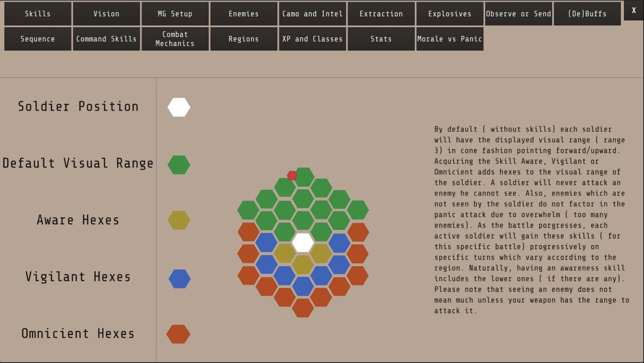View the Morale vs Panic topic

click(450, 39)
